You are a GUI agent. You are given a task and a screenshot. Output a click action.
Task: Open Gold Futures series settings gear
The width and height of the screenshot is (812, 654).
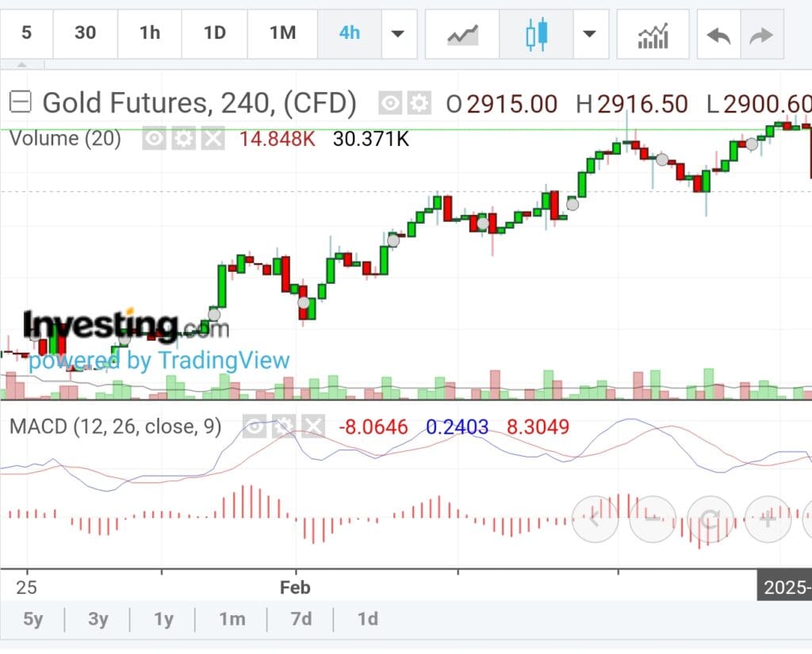[419, 103]
